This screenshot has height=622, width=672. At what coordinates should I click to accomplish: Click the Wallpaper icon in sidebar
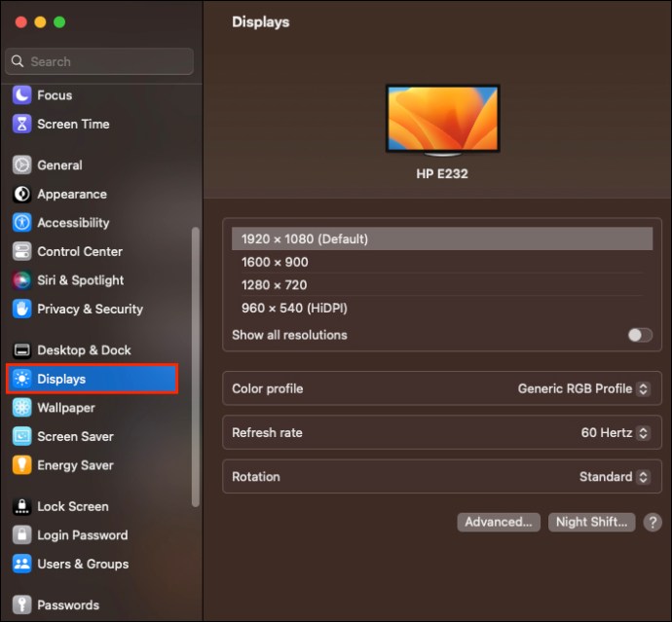21,408
